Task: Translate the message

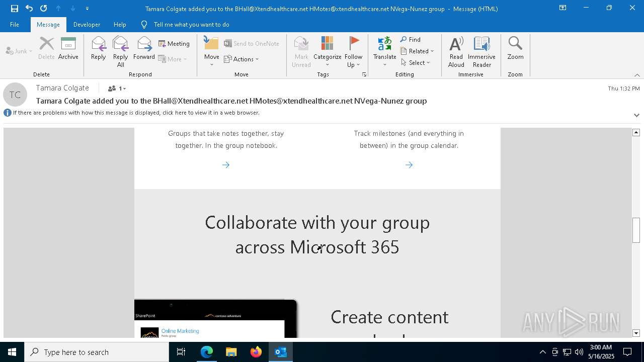Action: click(x=385, y=52)
